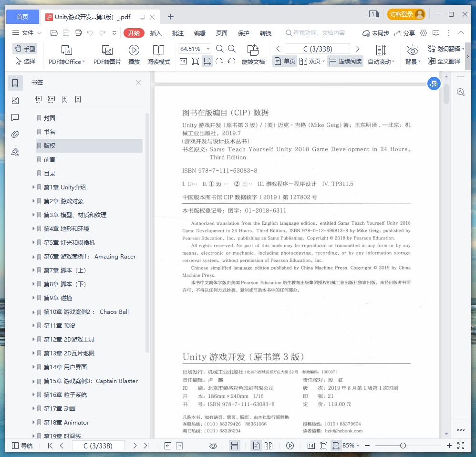Viewport: 476px width, 457px height.
Task: Open the Protect ribbon tab
Action: point(243,33)
